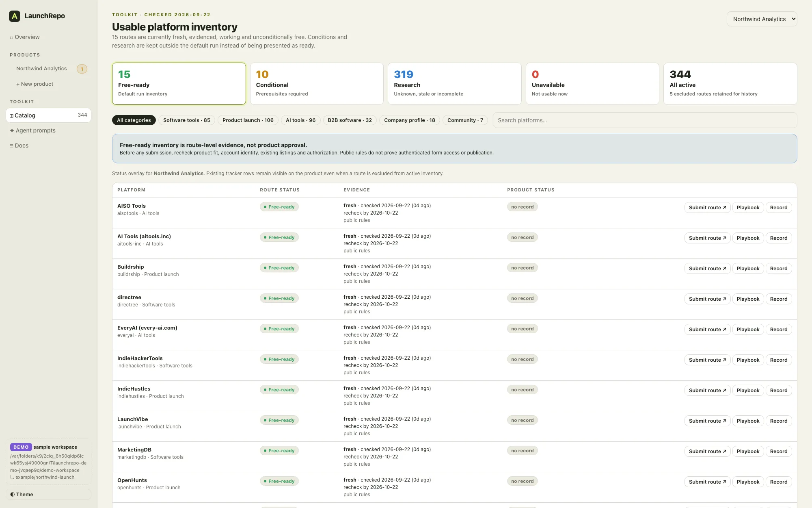Filter by Product launch category
This screenshot has height=508, width=812.
point(248,120)
